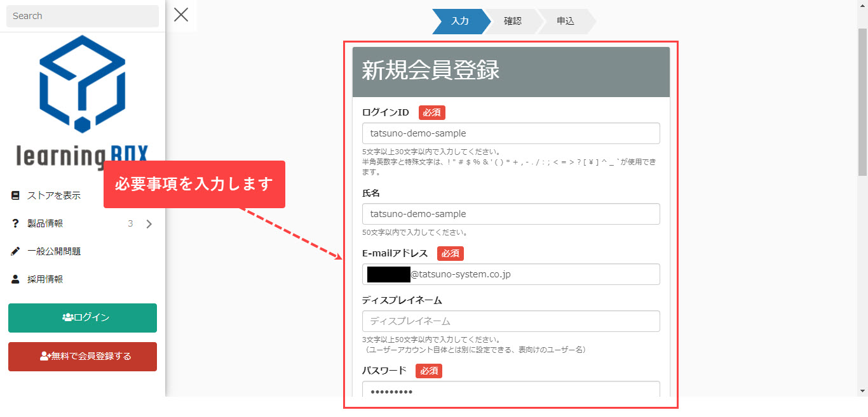Click into the E-mailアドレス input field
The width and height of the screenshot is (868, 417).
(534, 274)
